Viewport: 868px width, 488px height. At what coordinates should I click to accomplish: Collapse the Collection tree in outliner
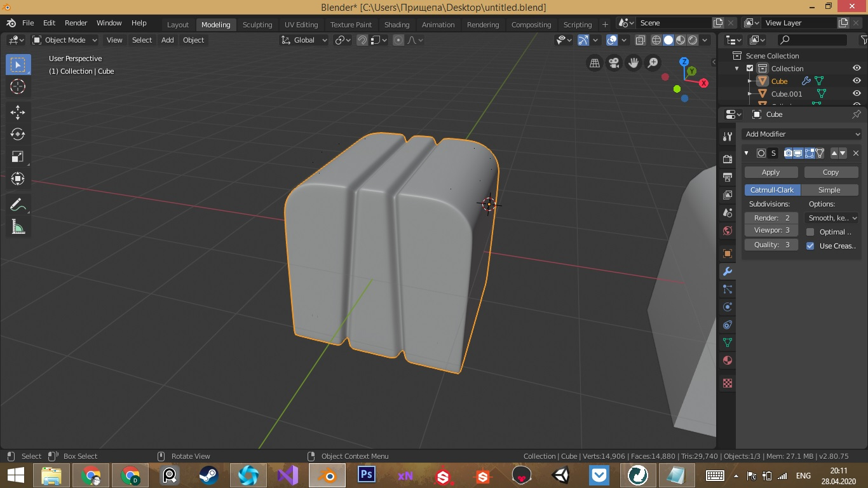(737, 69)
